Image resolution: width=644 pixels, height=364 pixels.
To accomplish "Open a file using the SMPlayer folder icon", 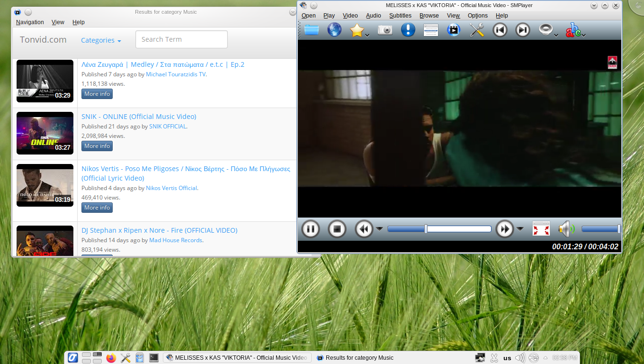I will click(x=311, y=30).
